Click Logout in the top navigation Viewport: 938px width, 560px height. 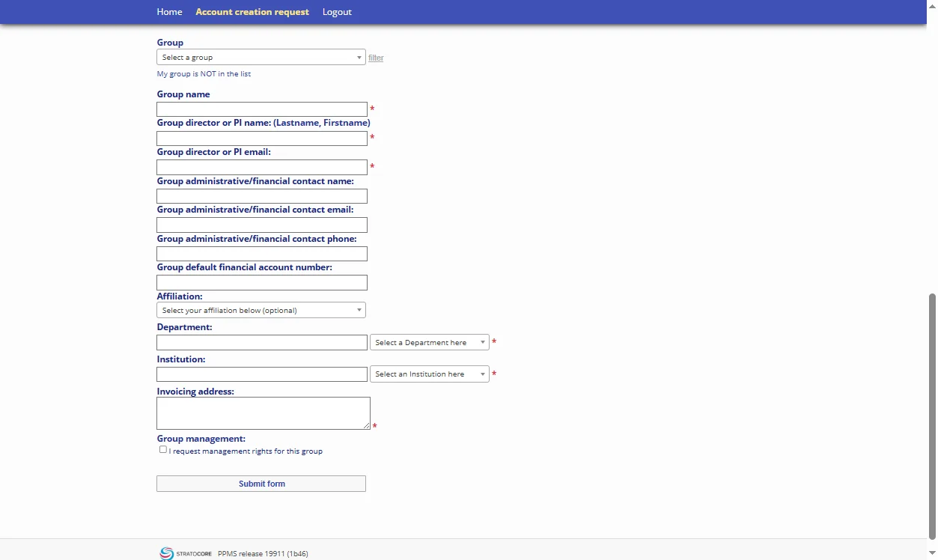tap(337, 12)
